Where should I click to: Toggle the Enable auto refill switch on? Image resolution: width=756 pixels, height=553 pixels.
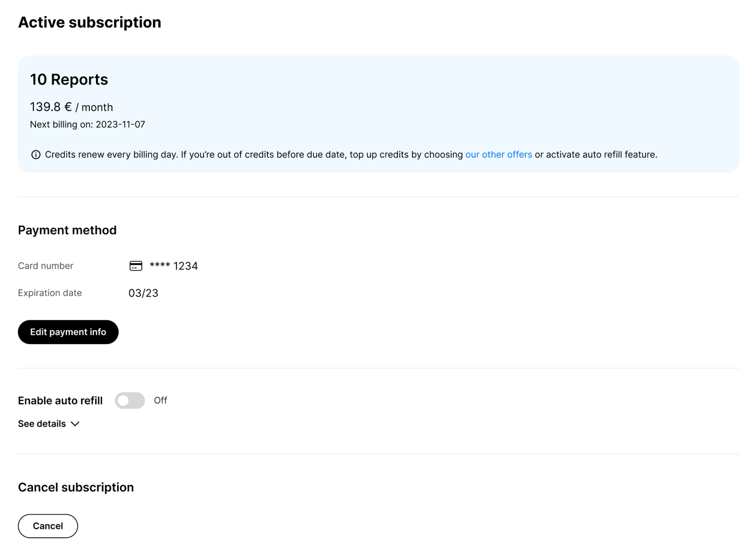[x=130, y=400]
